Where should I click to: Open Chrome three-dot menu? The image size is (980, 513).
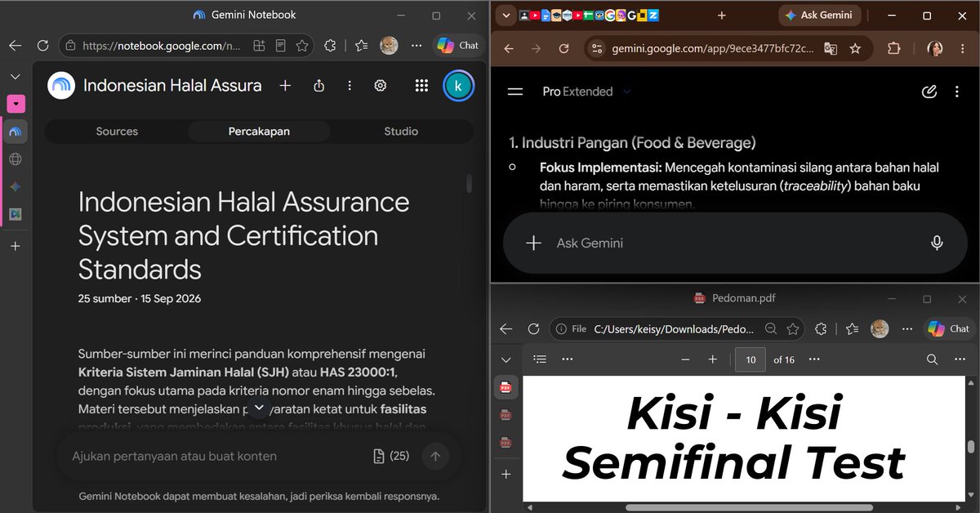pyautogui.click(x=961, y=49)
